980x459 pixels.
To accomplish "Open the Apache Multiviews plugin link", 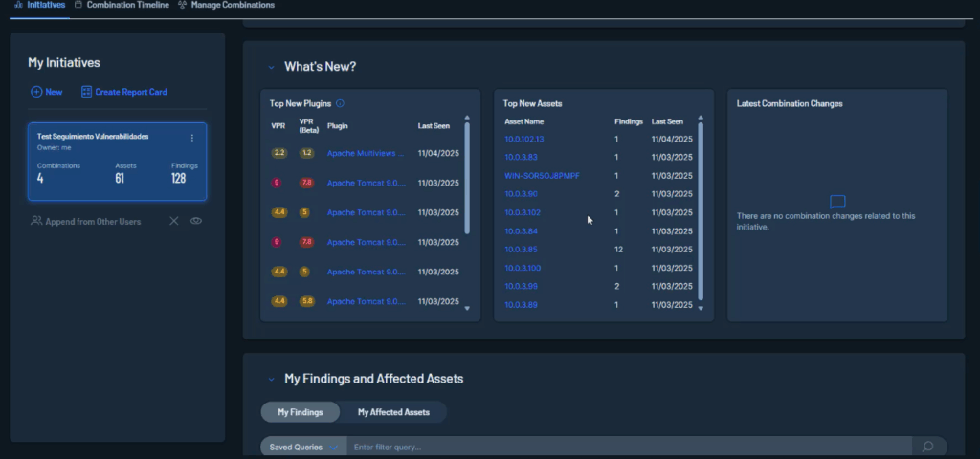I will 366,153.
